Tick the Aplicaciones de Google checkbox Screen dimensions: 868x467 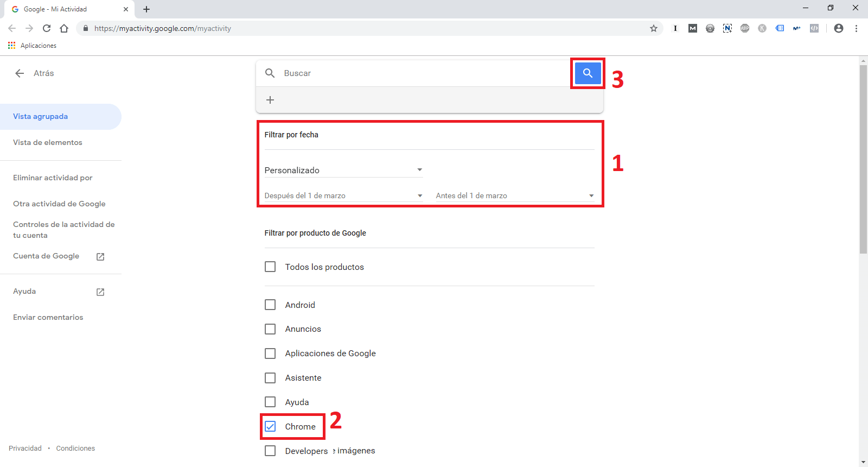270,354
